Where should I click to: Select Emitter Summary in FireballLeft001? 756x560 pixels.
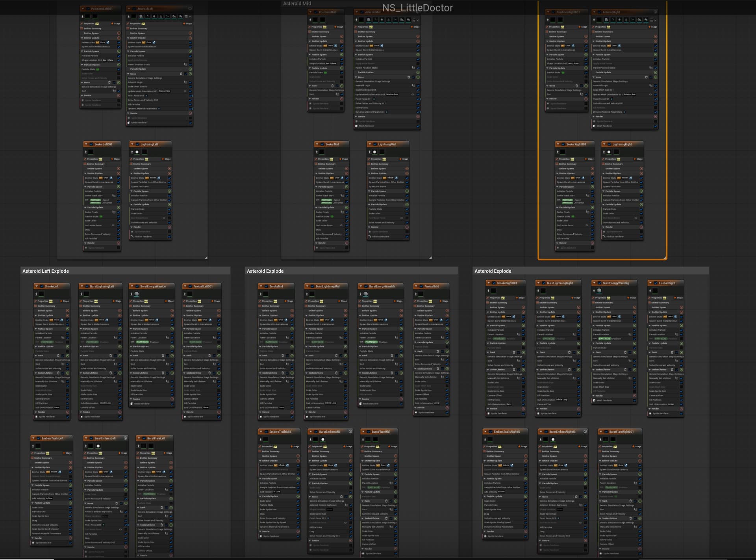[195, 306]
